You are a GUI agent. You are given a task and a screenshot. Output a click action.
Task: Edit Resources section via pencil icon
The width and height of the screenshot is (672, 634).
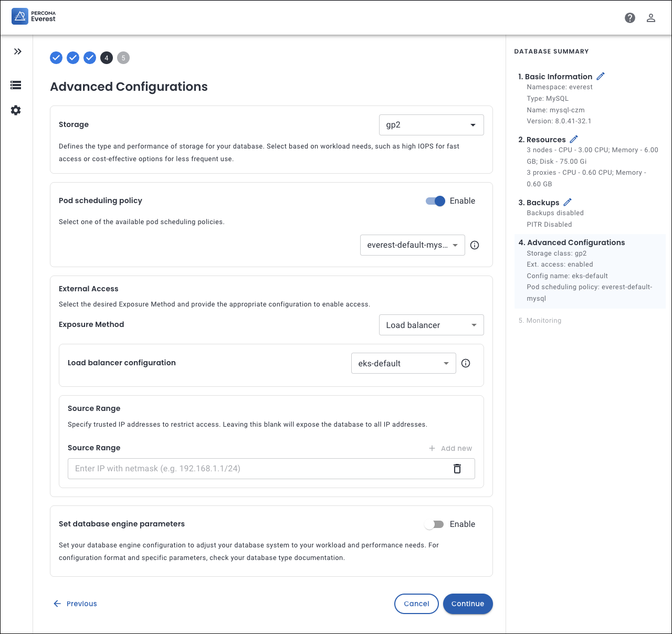point(574,139)
